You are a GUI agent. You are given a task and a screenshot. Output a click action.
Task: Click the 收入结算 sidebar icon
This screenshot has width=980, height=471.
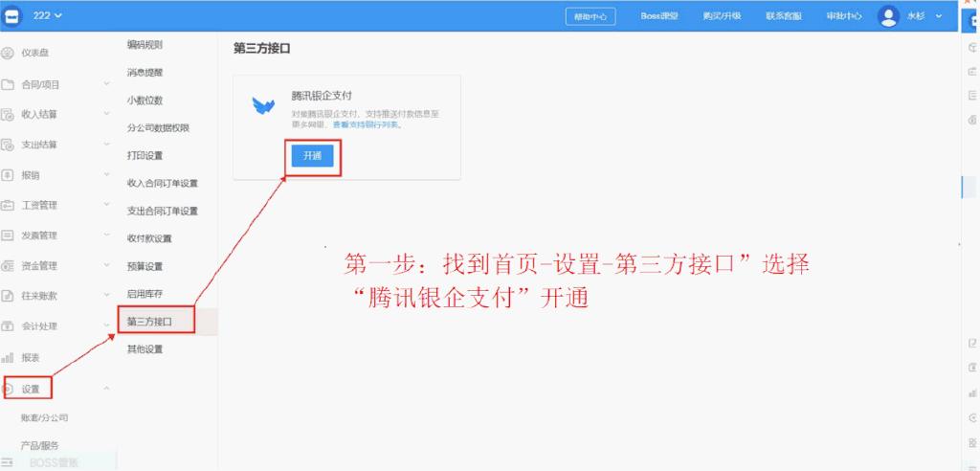click(8, 115)
